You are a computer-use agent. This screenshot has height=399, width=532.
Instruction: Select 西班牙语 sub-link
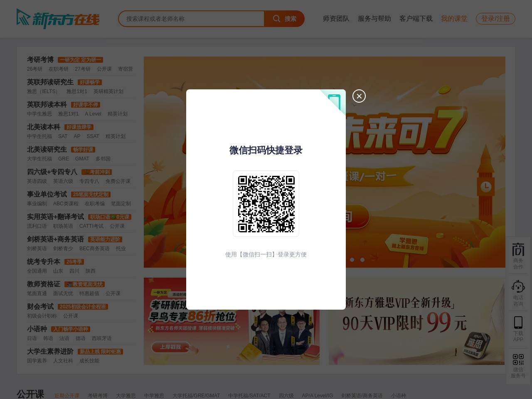pyautogui.click(x=102, y=338)
